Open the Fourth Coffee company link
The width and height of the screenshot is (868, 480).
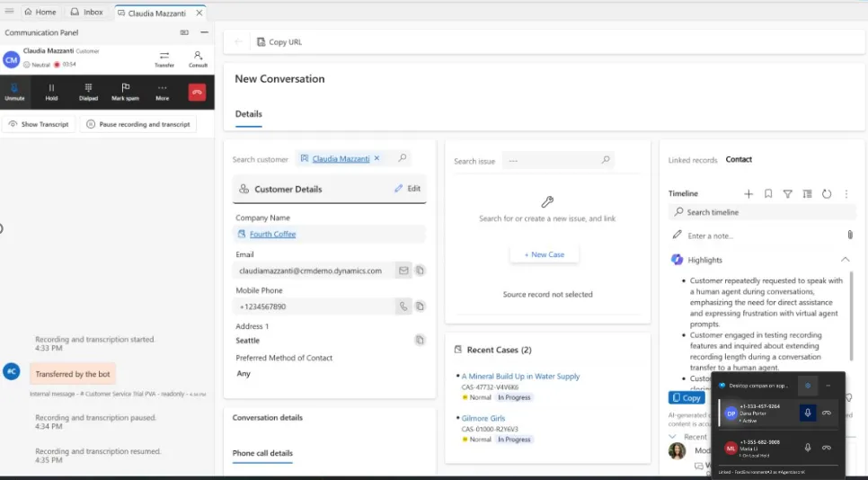[x=272, y=234]
